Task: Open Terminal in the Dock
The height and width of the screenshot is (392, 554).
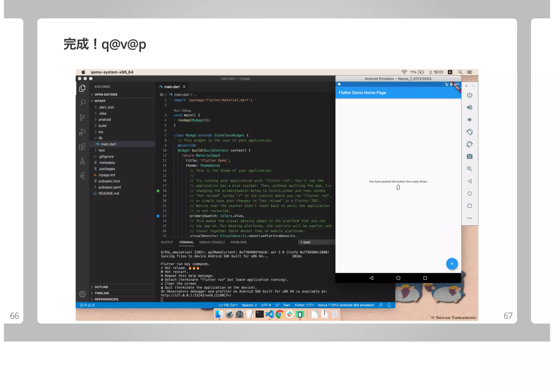Action: tap(259, 314)
